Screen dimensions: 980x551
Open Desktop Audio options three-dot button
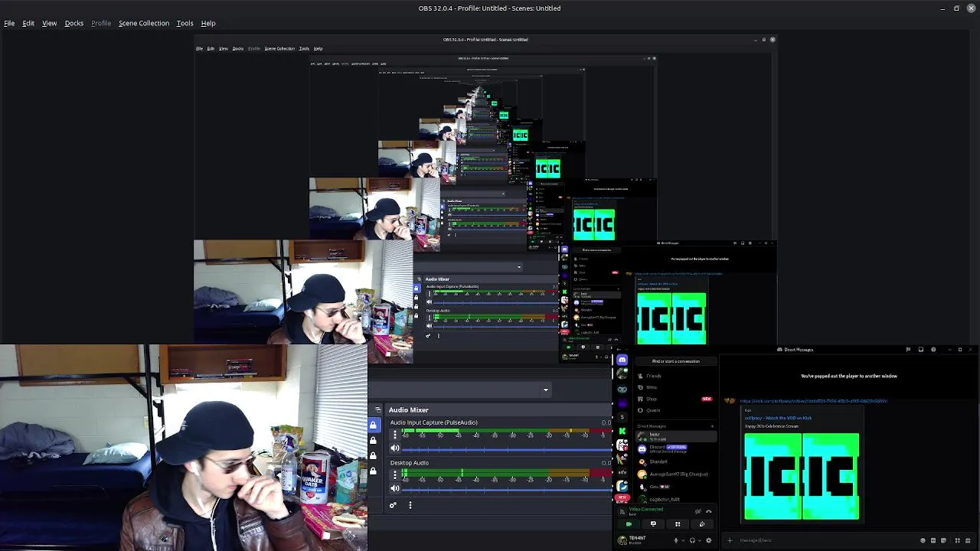pos(395,475)
